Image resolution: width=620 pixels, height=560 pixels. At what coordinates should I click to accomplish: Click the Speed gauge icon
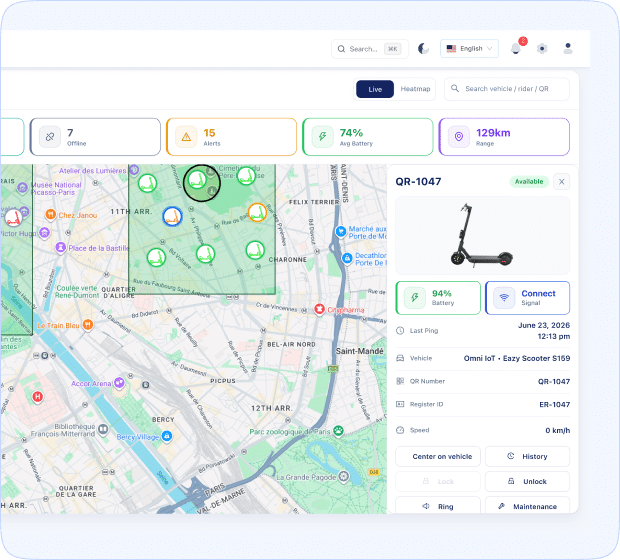[400, 430]
